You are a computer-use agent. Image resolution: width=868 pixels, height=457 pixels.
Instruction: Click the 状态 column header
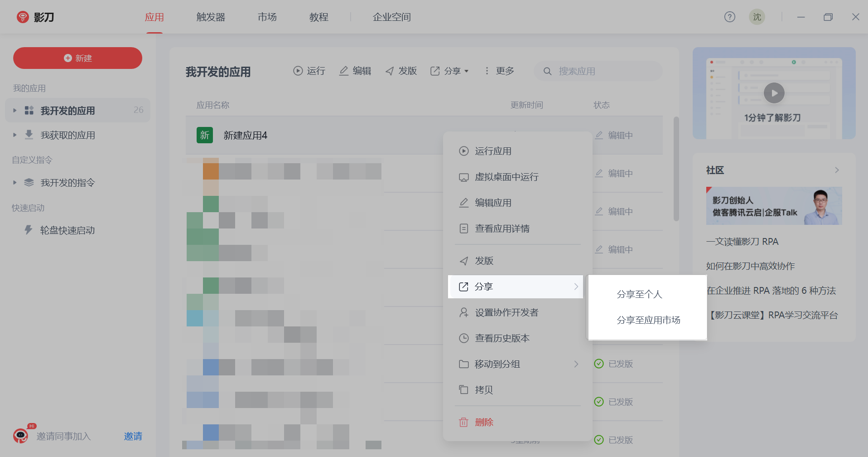[x=602, y=105]
